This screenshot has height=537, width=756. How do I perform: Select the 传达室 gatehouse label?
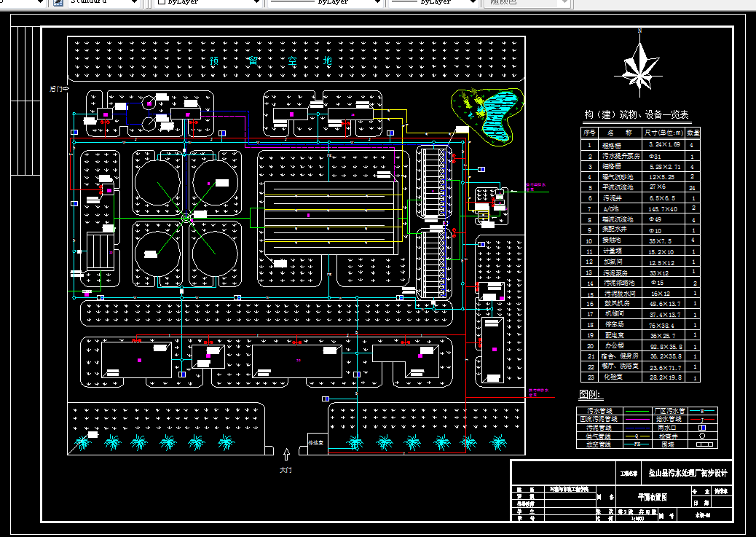pyautogui.click(x=316, y=442)
